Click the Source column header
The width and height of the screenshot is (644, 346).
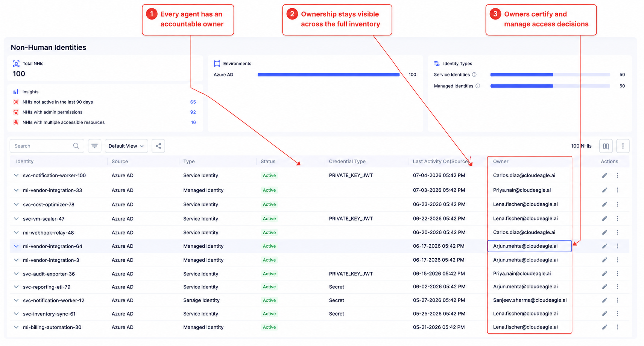pos(120,162)
